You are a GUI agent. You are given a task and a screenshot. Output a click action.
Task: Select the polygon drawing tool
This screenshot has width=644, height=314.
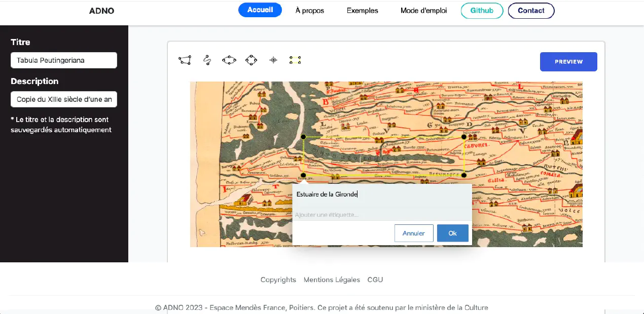[x=185, y=60]
